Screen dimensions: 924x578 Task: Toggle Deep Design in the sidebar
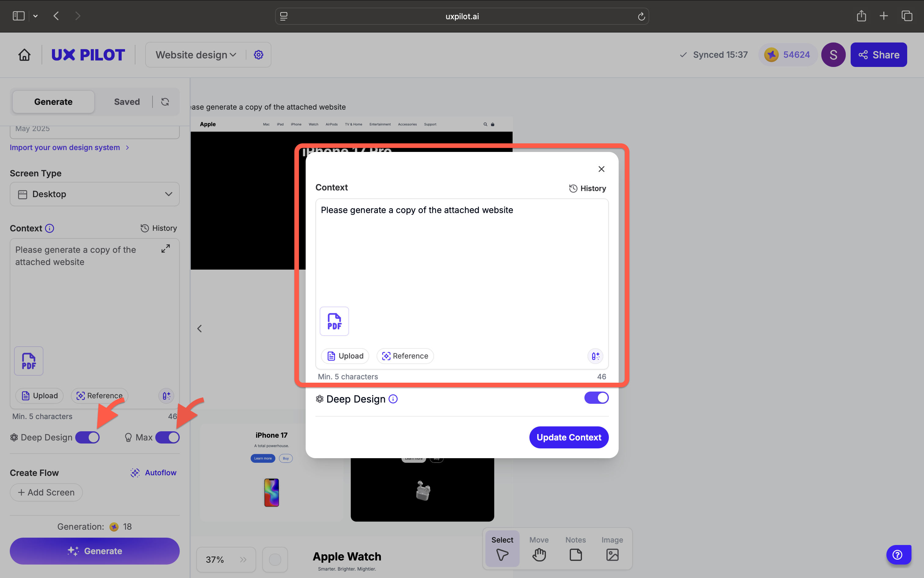click(x=87, y=437)
